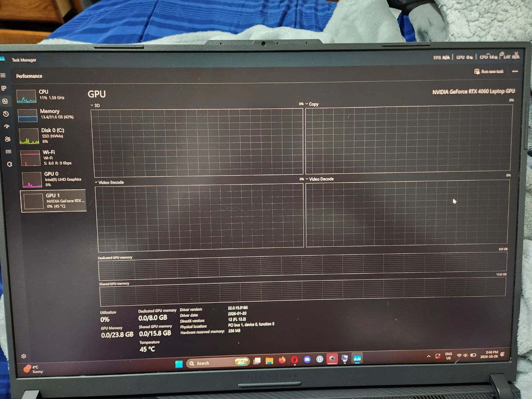Open the Services page puzzle icon
The image size is (532, 399).
click(x=10, y=164)
